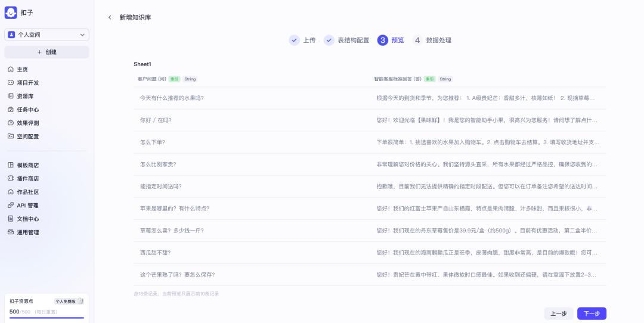
Task: Click the 作品社区 icon
Action: click(x=11, y=192)
